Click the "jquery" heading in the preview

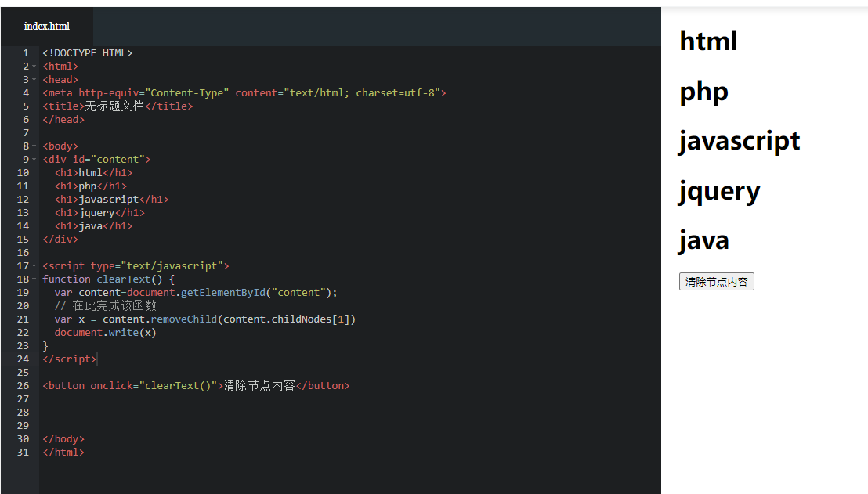coord(719,191)
